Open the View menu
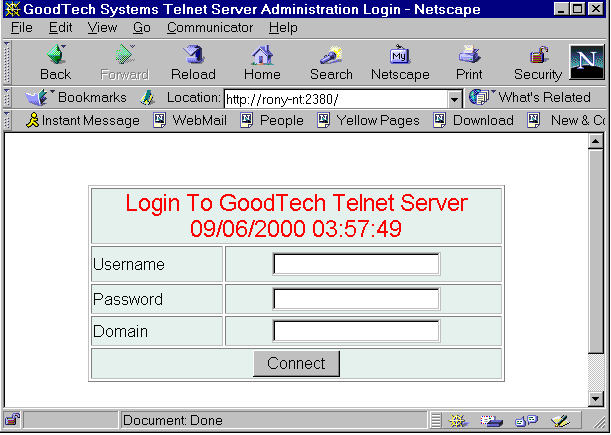 pos(102,28)
